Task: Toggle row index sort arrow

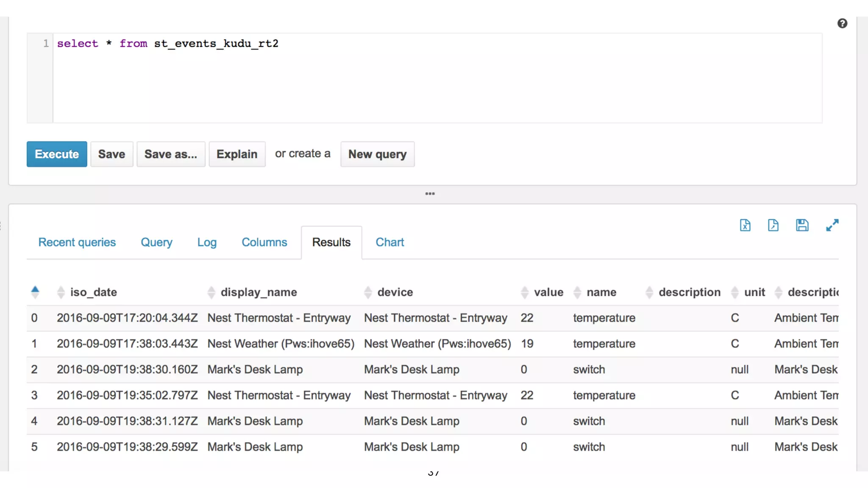Action: 35,292
